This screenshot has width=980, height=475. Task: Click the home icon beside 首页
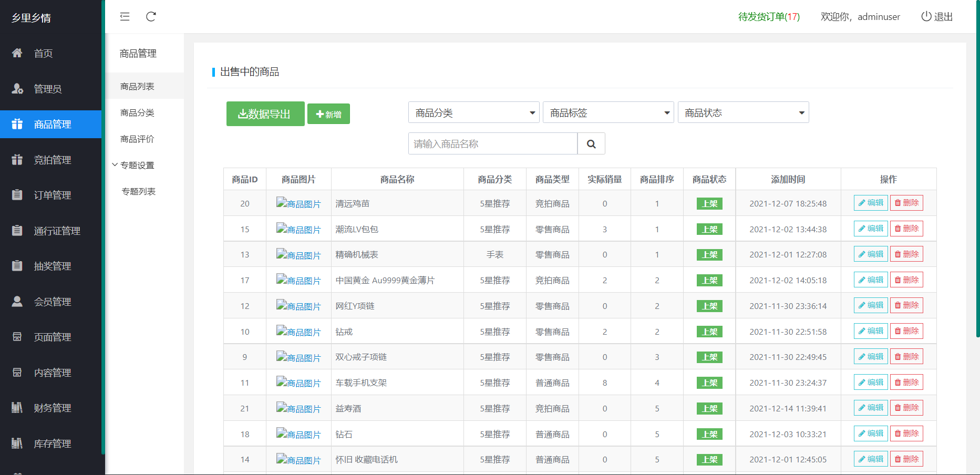coord(17,53)
